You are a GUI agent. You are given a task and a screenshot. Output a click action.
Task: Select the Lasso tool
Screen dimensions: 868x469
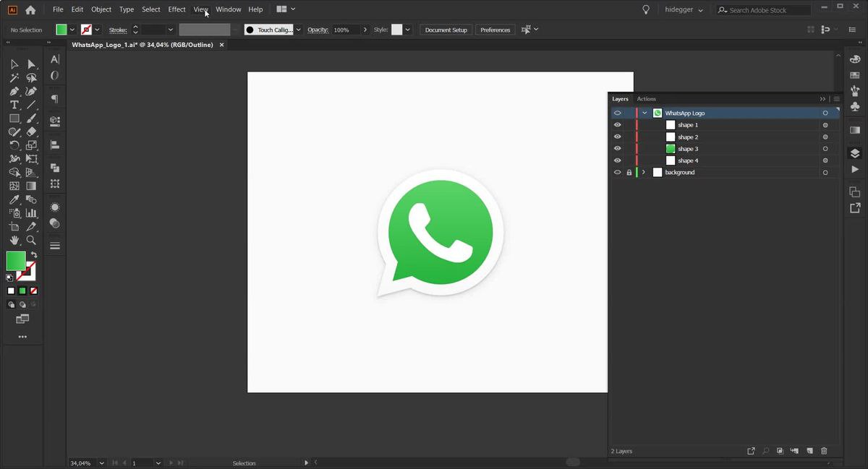point(31,78)
